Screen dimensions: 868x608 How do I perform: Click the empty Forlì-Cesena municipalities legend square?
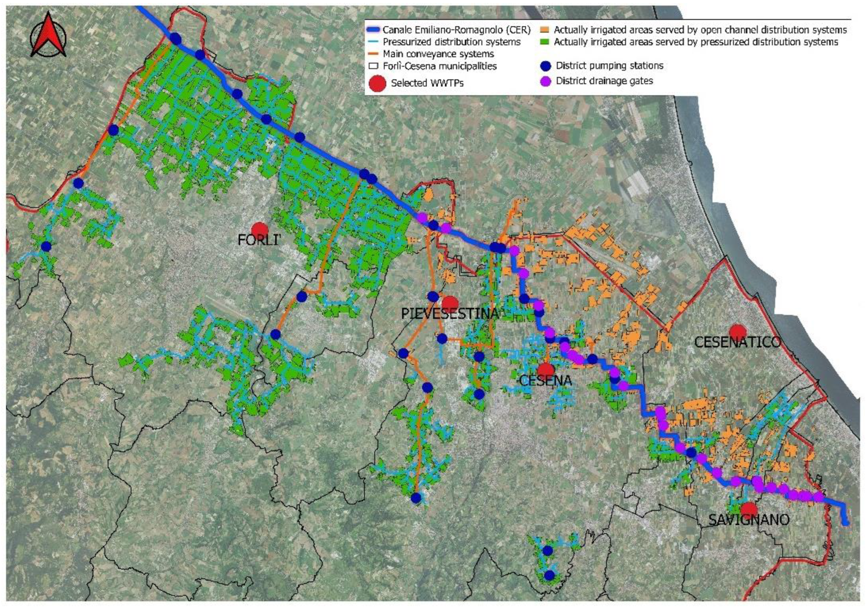pos(373,66)
